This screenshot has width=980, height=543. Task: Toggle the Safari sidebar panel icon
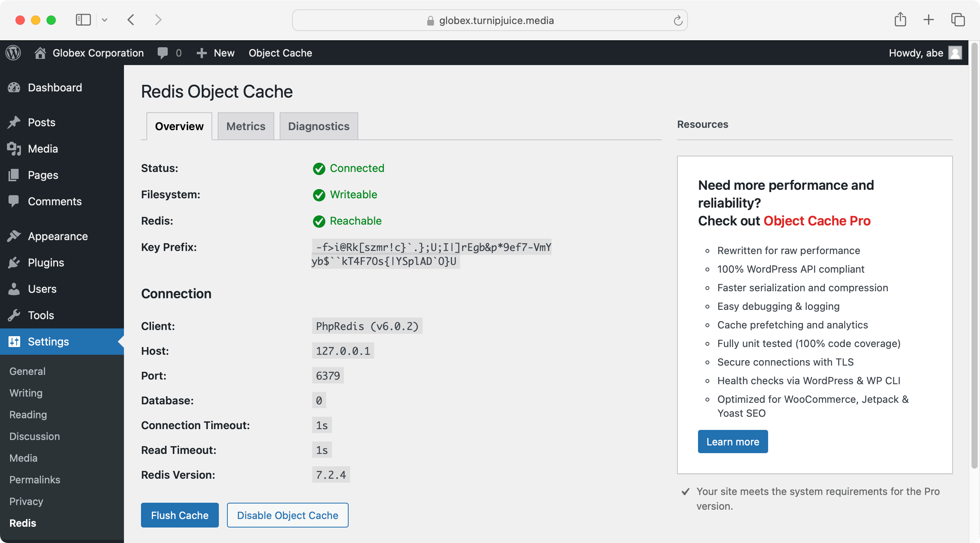(83, 20)
